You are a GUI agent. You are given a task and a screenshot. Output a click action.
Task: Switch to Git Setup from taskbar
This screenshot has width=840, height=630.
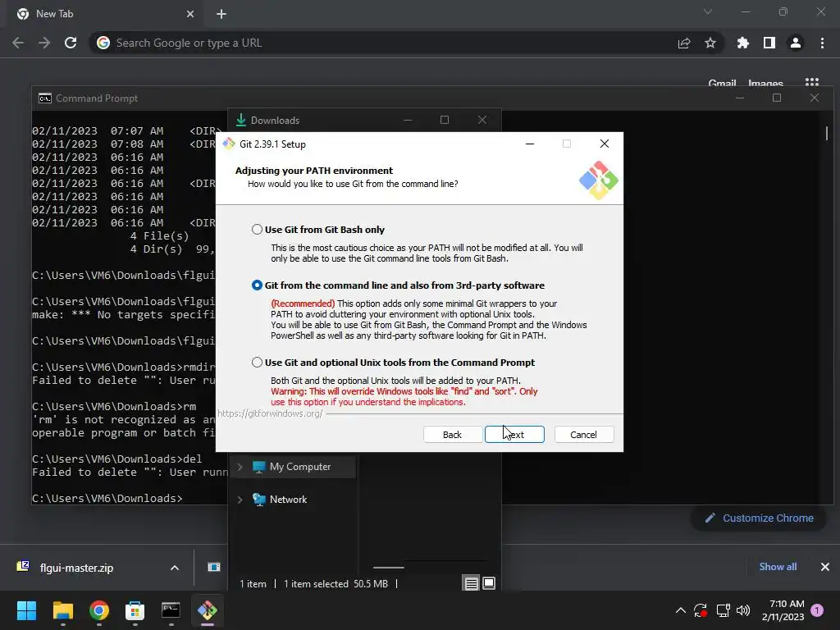208,610
